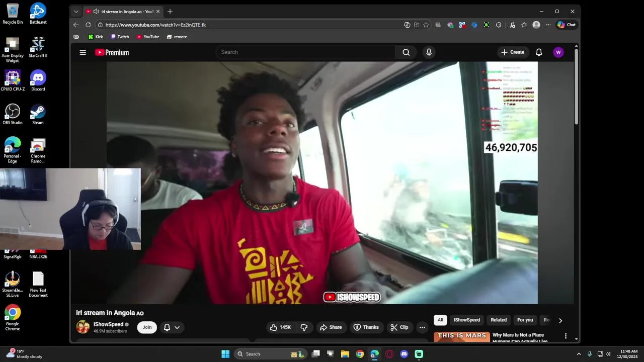Select the IShowSpeed filter chip
The image size is (644, 362).
(467, 320)
